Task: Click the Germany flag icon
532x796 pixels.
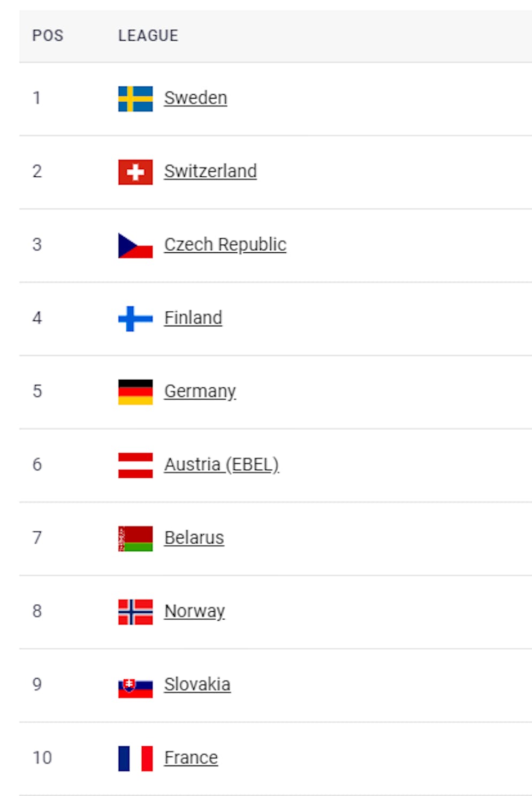Action: click(135, 392)
